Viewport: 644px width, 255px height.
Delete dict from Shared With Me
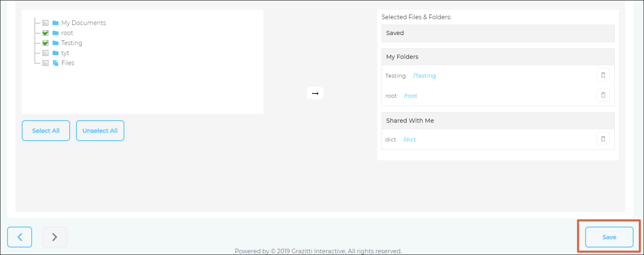coord(603,139)
